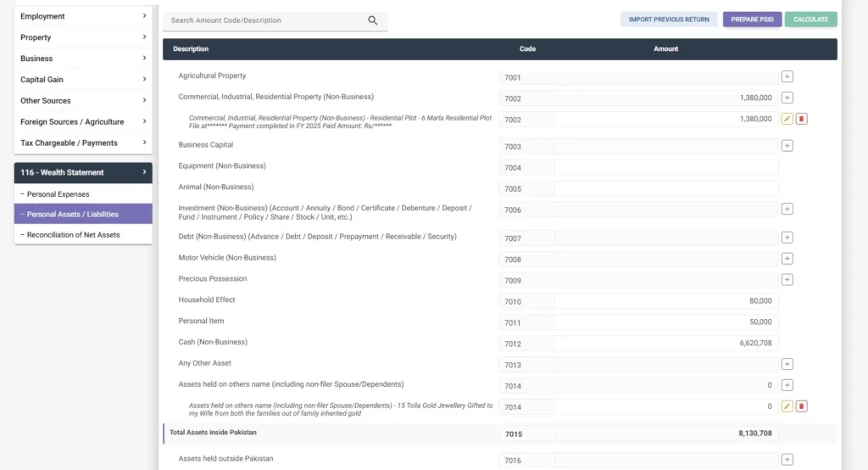Screen dimensions: 868x470
Task: Expand Tax Chargeable / Payments section
Action: tap(83, 143)
